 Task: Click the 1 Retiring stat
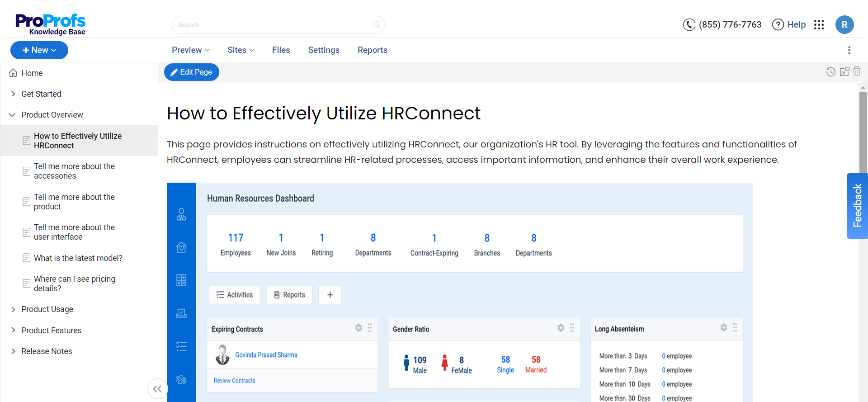(322, 244)
